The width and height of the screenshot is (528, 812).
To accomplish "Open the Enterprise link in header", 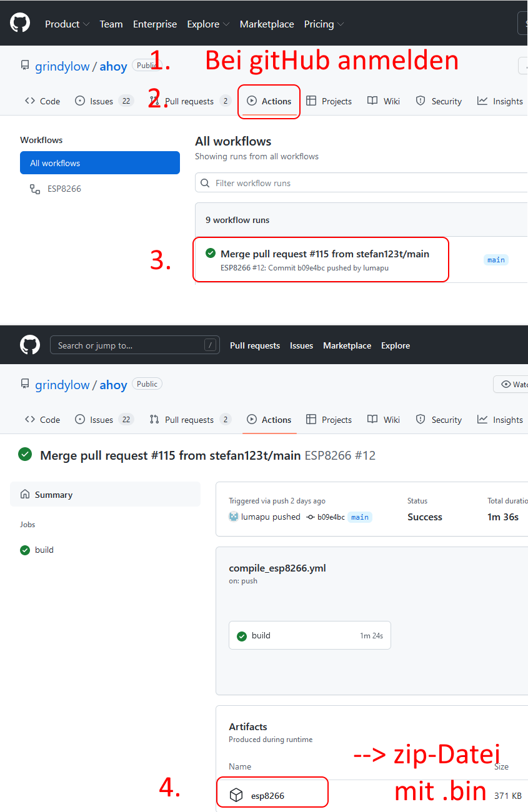I will coord(155,24).
